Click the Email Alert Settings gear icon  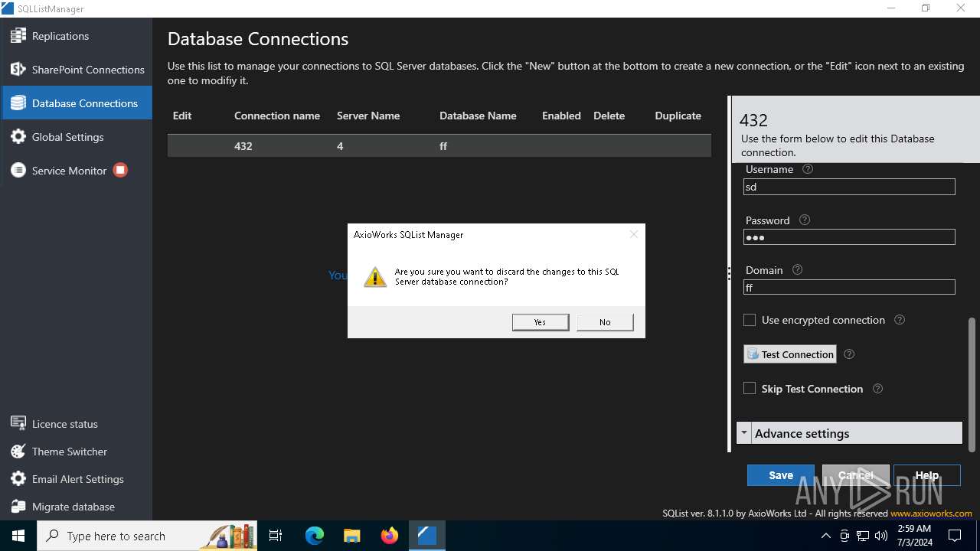coord(18,478)
